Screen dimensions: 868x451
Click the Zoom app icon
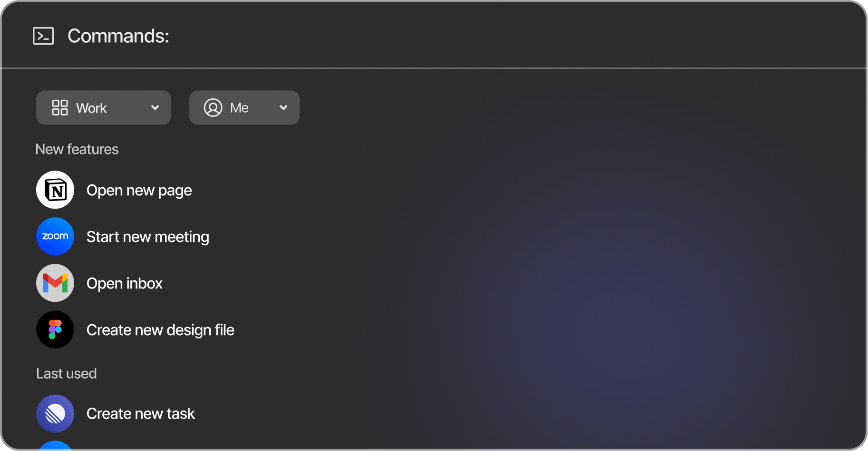click(x=55, y=237)
